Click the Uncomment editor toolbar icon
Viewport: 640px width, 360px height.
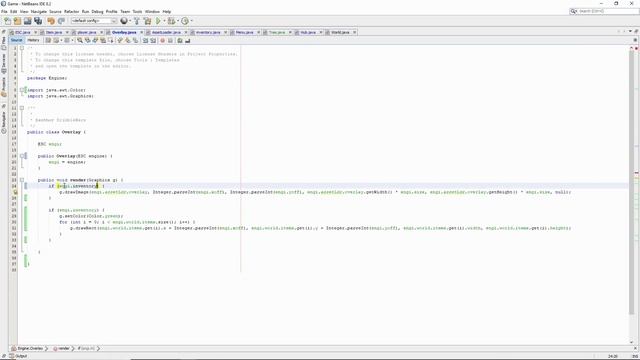[x=188, y=40]
